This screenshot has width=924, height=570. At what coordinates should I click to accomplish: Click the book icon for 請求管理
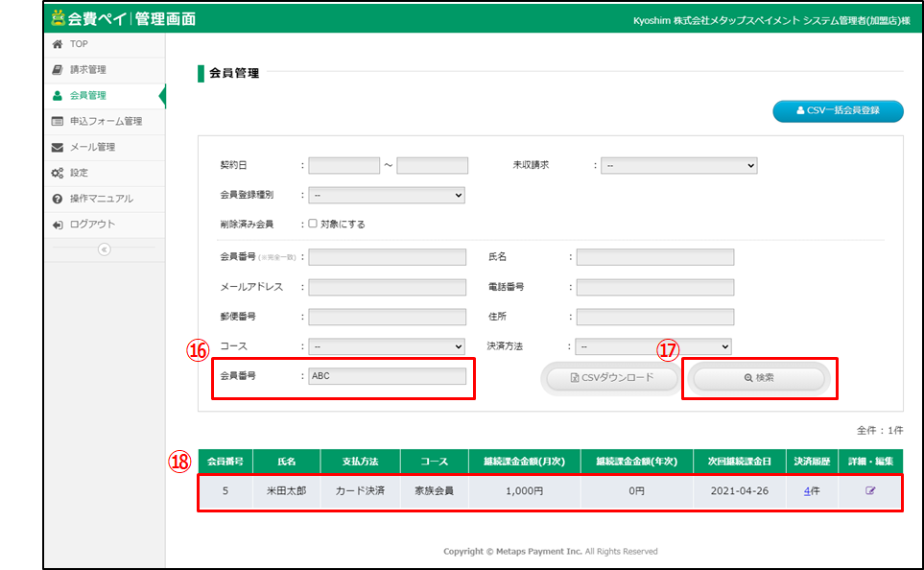[x=58, y=70]
